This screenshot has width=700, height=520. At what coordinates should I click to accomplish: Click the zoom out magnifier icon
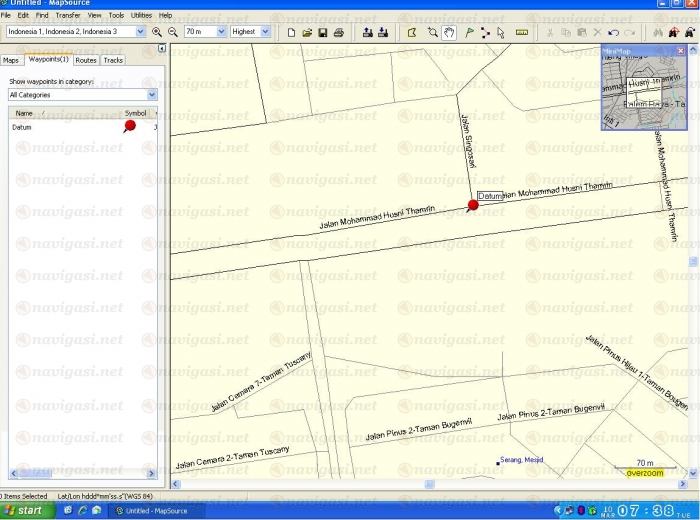[172, 32]
